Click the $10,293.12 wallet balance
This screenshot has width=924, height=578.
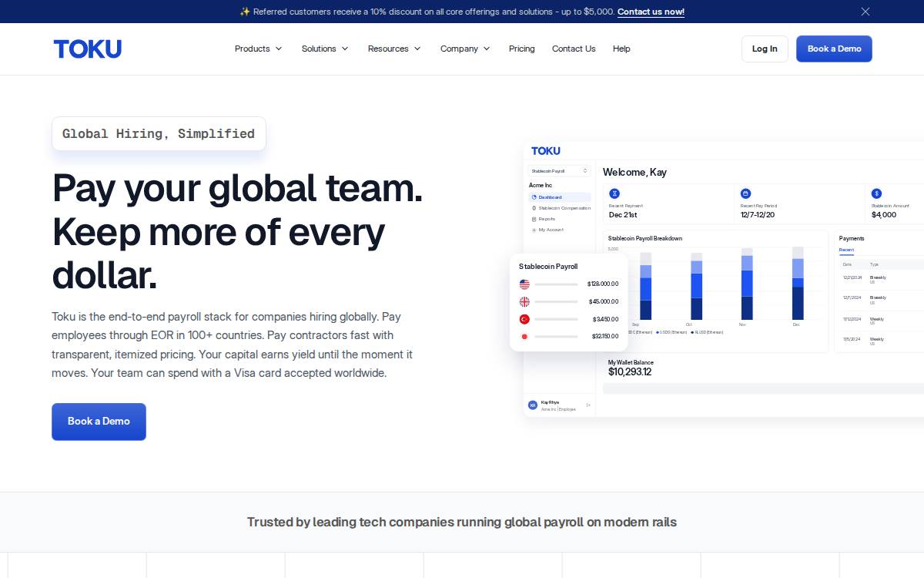(x=630, y=372)
